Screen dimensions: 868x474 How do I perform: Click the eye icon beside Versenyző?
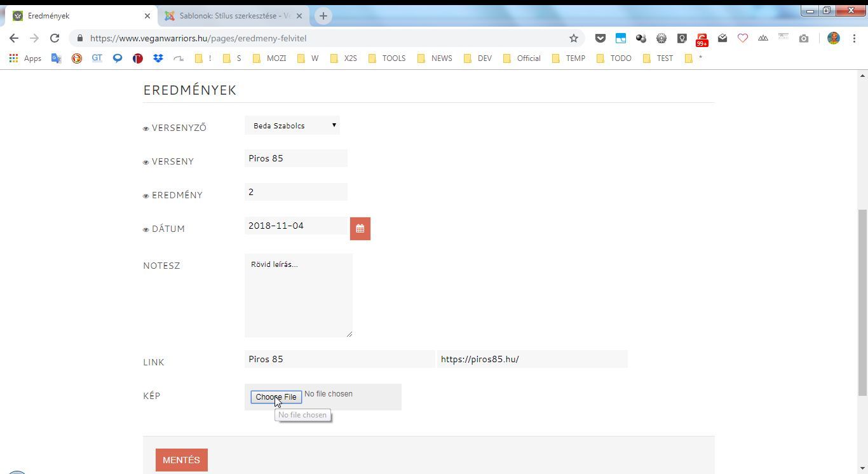(146, 128)
